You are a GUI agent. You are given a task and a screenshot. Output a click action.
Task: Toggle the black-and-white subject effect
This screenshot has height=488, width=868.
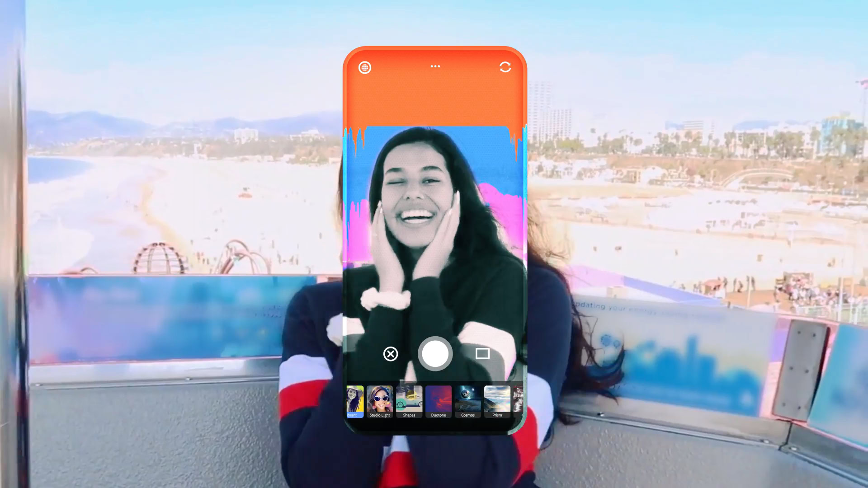coord(354,399)
